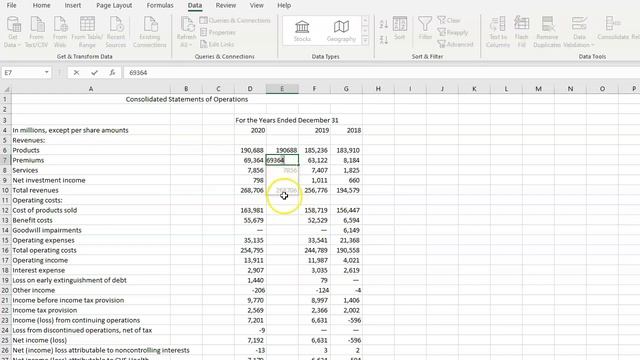Expand the Data Types gallery
This screenshot has width=640, height=360.
pyautogui.click(x=365, y=40)
